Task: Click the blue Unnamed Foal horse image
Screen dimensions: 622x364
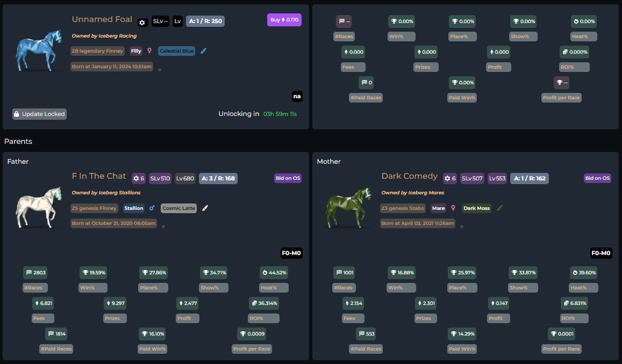Action: point(39,50)
